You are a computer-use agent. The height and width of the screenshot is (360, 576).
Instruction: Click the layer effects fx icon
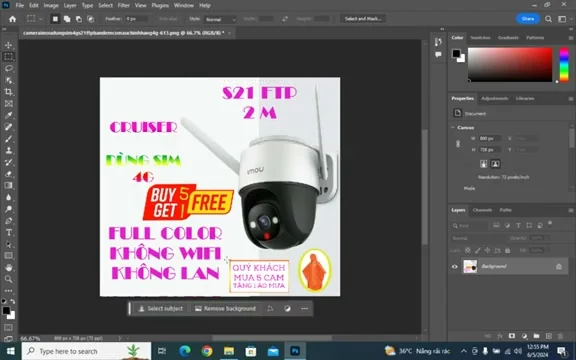[500, 336]
